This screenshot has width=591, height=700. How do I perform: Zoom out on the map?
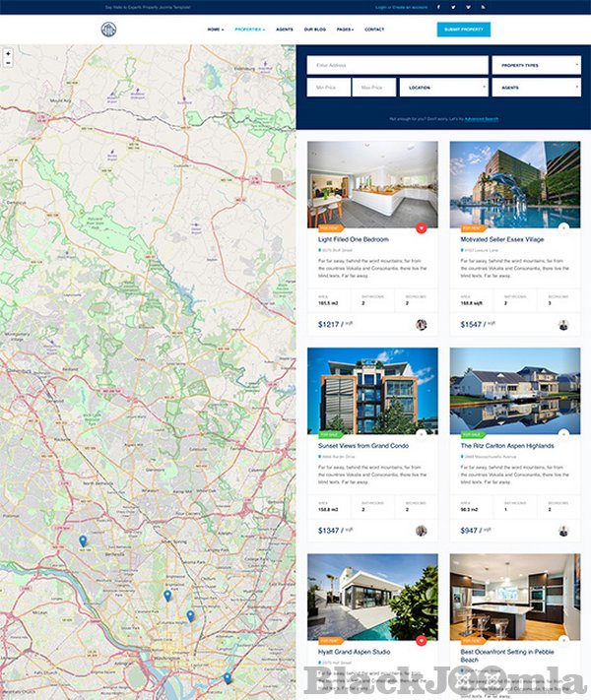[x=8, y=62]
